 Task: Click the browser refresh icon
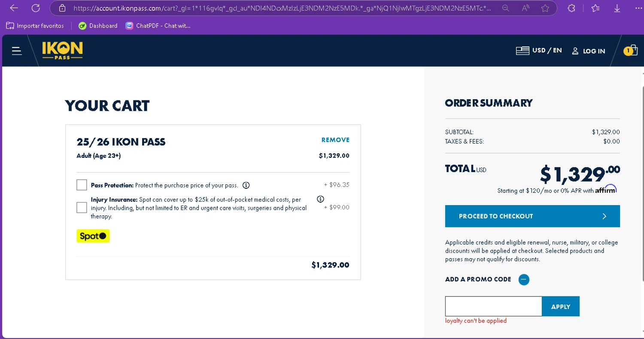click(x=36, y=8)
